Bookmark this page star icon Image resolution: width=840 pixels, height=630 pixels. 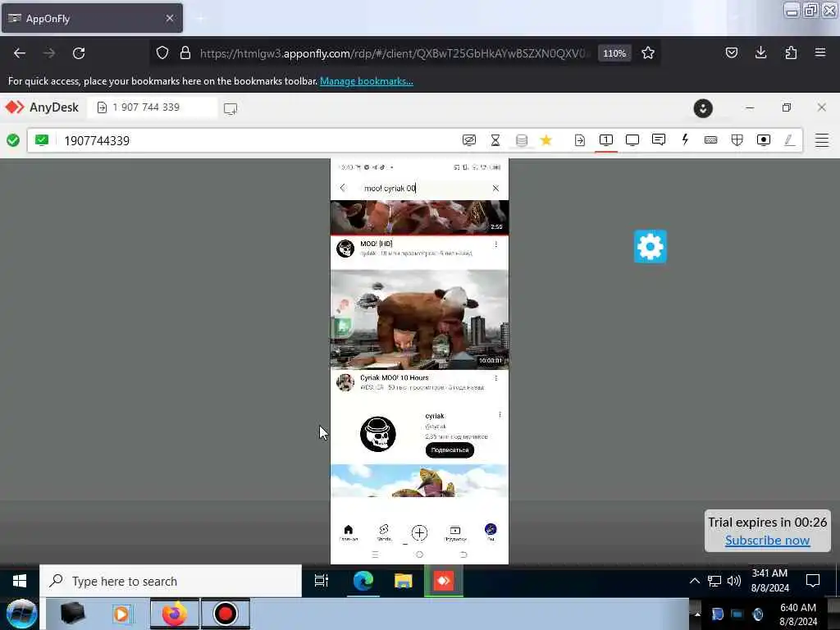648,53
